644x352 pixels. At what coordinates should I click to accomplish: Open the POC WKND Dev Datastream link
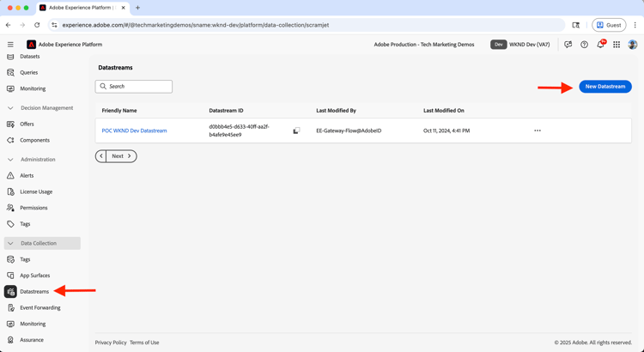pos(134,130)
